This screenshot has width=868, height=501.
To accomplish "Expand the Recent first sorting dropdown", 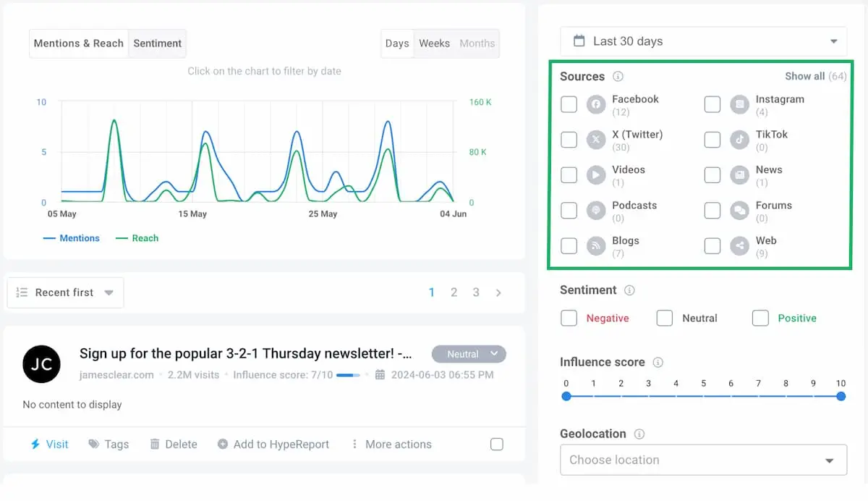I will [64, 292].
